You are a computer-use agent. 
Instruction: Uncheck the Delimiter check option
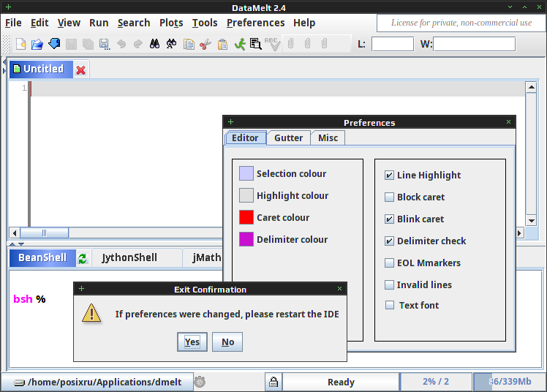[389, 241]
